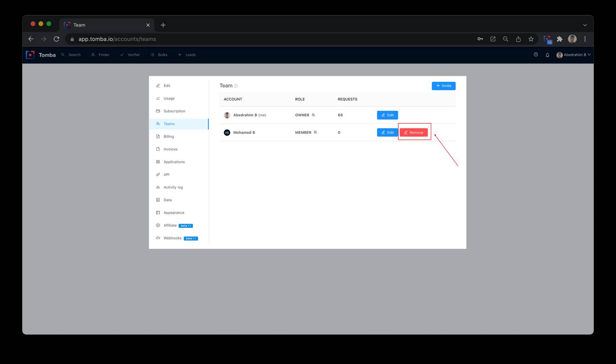This screenshot has width=616, height=364.
Task: Select Teams in the sidebar
Action: coord(179,124)
